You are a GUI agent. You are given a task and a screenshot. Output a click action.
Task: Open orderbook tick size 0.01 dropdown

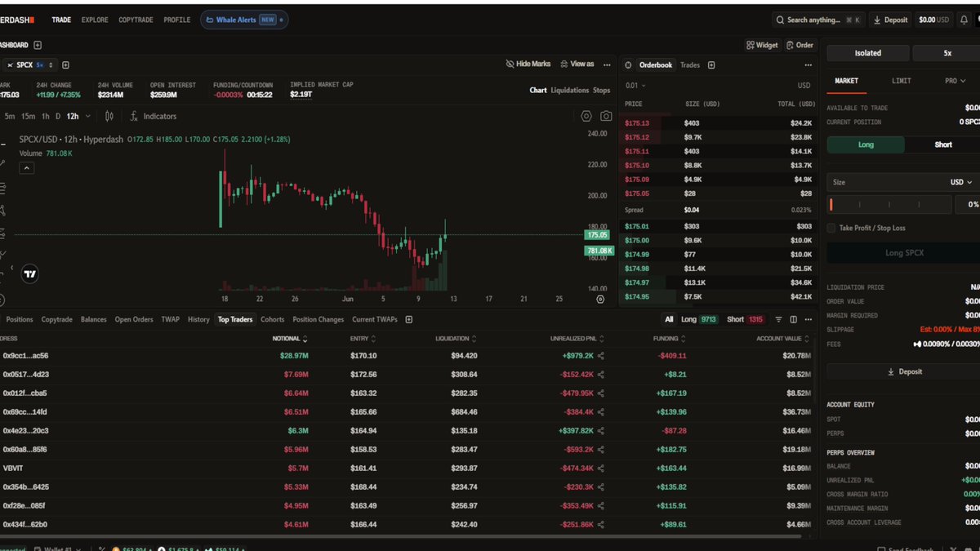click(x=635, y=86)
